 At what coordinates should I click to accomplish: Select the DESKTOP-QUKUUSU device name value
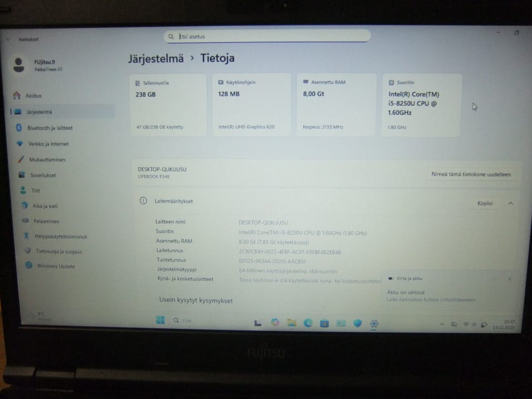click(263, 223)
